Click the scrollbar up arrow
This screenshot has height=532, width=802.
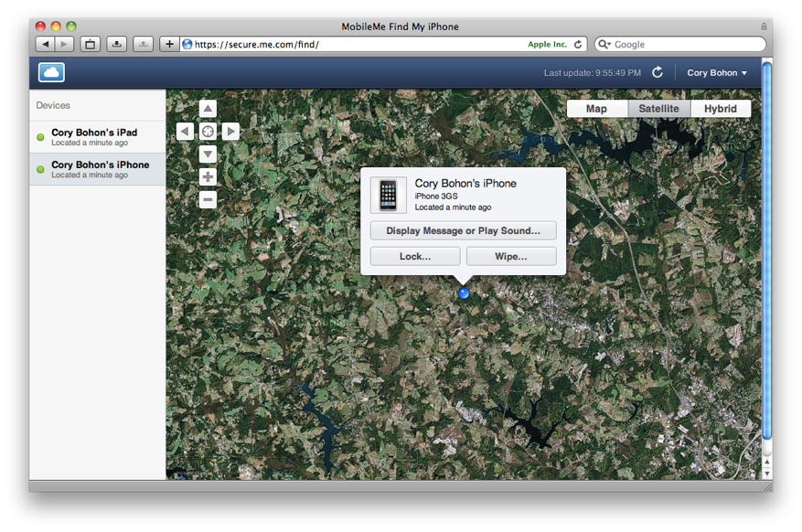coord(766,462)
